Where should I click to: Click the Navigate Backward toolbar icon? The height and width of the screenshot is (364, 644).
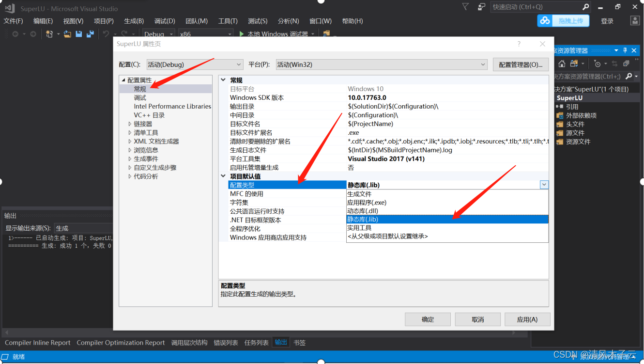point(15,34)
